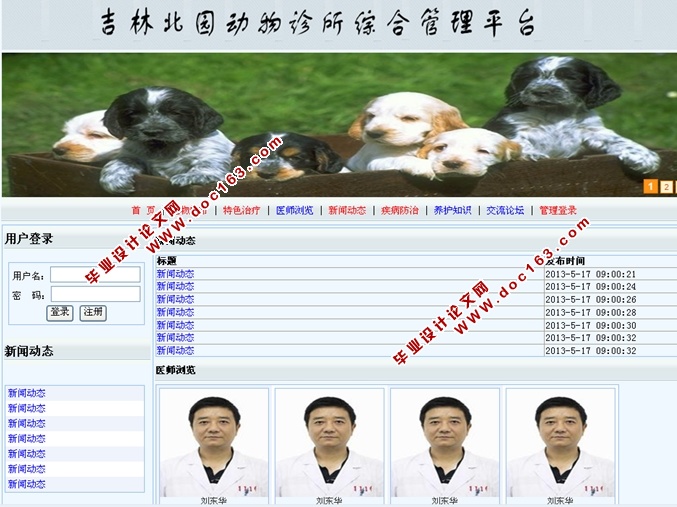This screenshot has height=507, width=677.
Task: Click the sidebar 新闻动态 section heading
Action: click(x=29, y=351)
